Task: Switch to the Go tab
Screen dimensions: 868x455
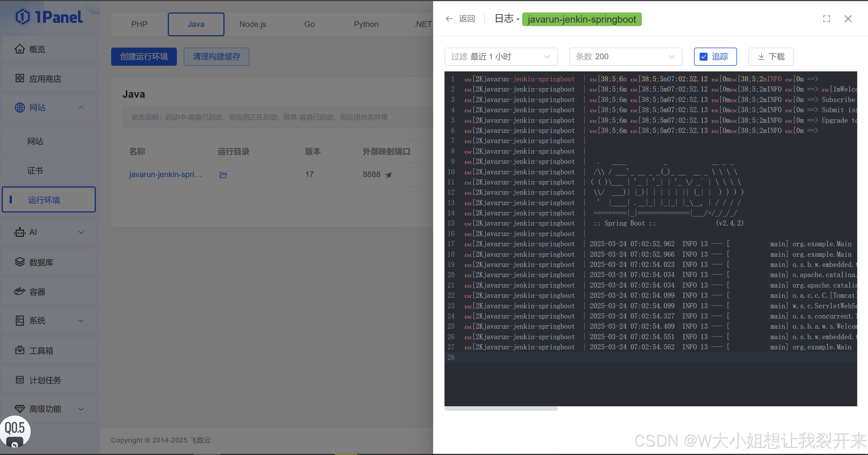Action: point(309,24)
